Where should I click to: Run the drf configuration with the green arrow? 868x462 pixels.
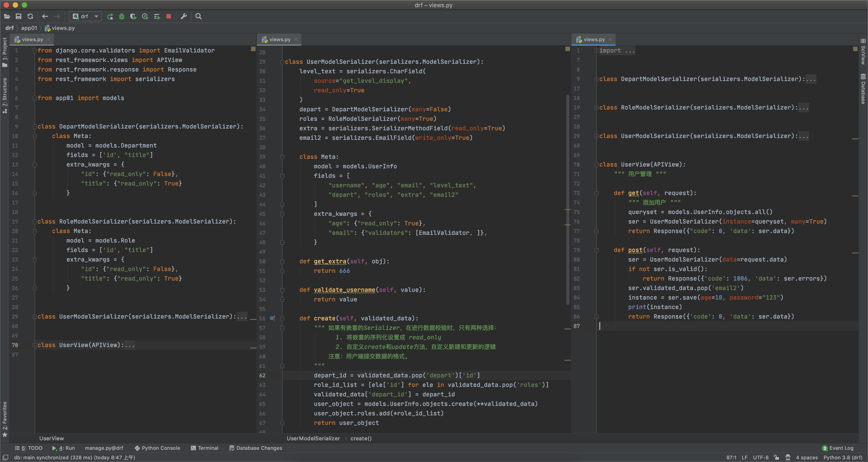point(110,16)
